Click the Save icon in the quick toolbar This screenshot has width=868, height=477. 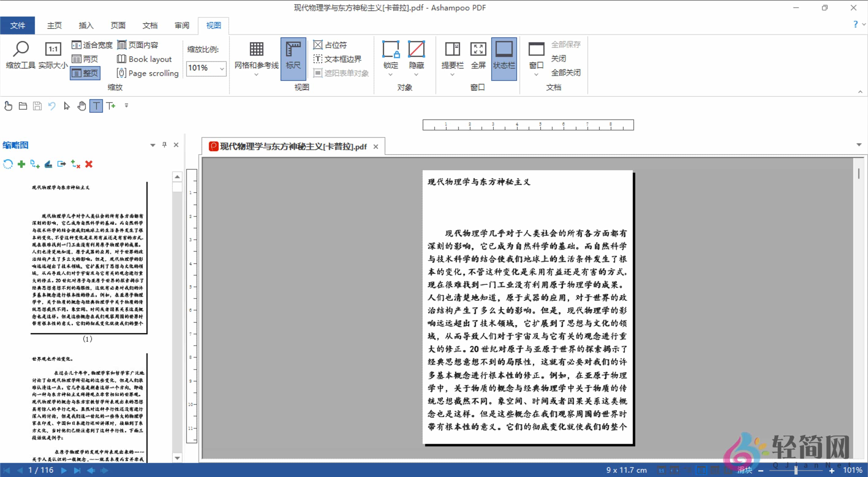tap(37, 106)
